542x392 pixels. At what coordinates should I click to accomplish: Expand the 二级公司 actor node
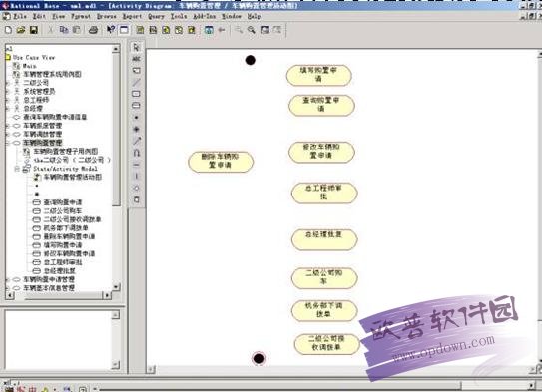7,83
